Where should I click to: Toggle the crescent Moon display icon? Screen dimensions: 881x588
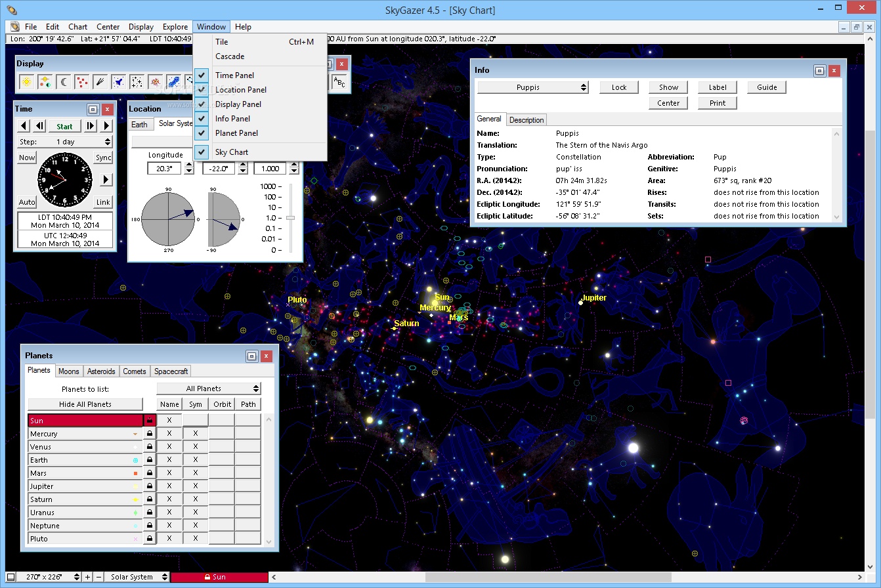coord(63,81)
